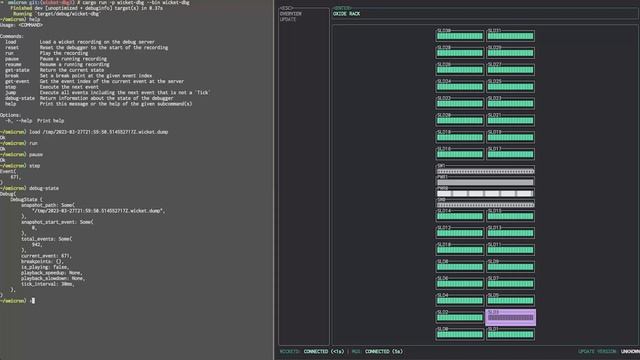Select sled SLD14 in the rack view
This screenshot has width=640, height=360.
tap(460, 216)
